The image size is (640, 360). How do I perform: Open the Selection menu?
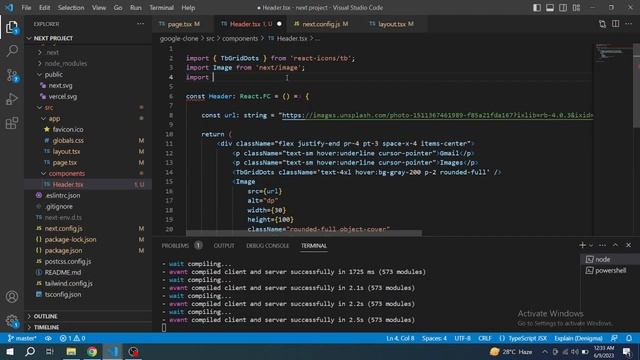click(71, 8)
